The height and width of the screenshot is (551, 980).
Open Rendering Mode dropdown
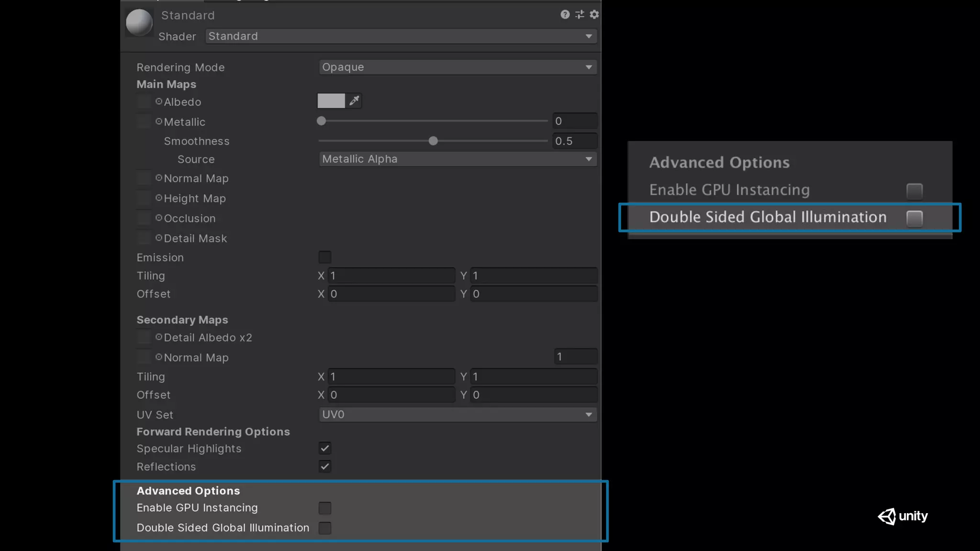457,67
